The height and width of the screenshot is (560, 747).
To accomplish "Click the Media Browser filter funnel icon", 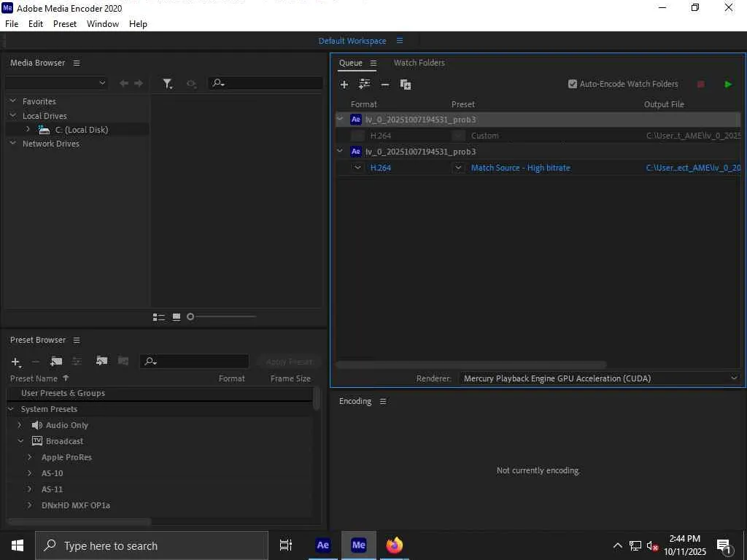I will pyautogui.click(x=167, y=84).
